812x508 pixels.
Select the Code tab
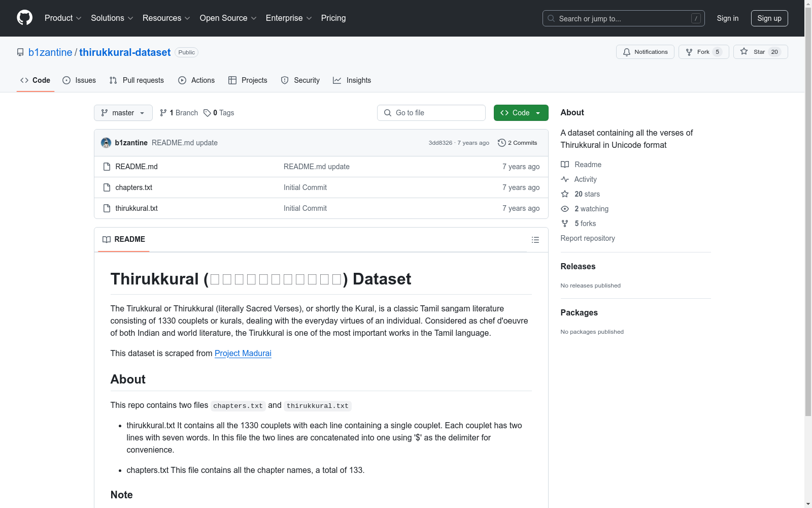(36, 80)
